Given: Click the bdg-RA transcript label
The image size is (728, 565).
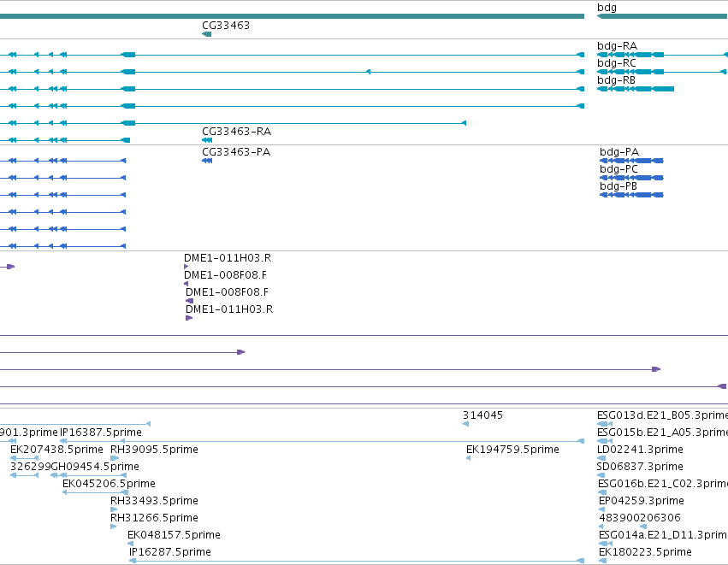Looking at the screenshot, I should tap(617, 46).
